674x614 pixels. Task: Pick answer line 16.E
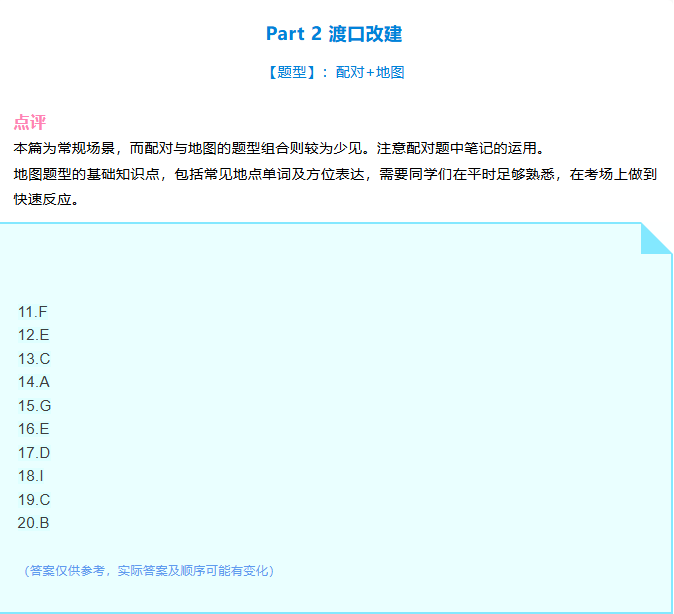click(34, 429)
